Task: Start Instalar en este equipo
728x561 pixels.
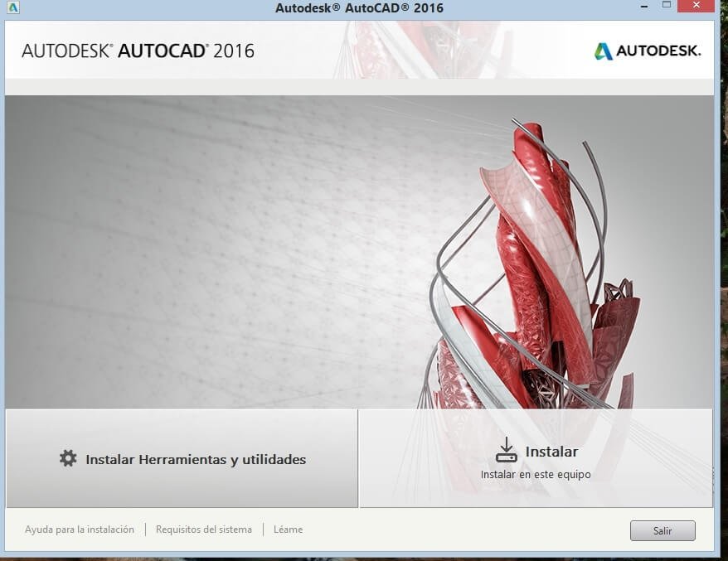Action: pyautogui.click(x=536, y=458)
